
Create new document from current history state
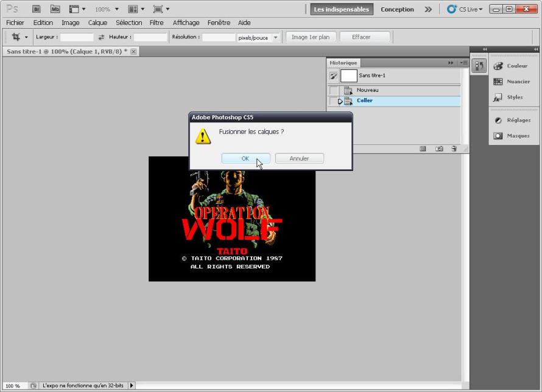[423, 149]
